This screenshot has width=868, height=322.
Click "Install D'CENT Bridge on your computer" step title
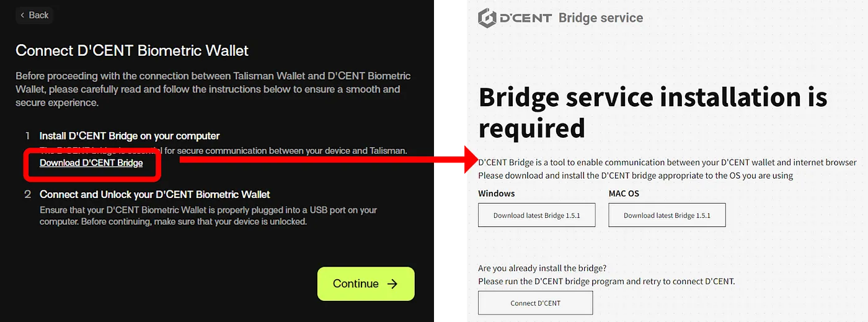point(130,136)
